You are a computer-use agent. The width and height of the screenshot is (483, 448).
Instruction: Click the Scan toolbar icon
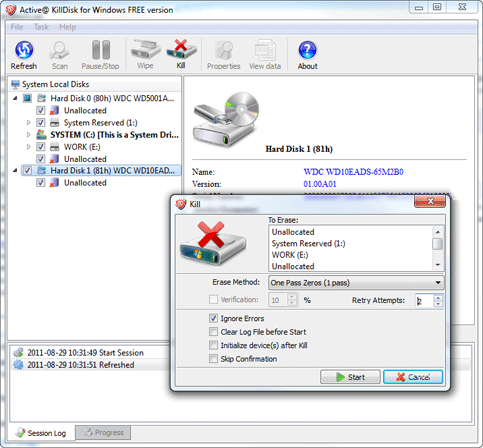coord(59,50)
